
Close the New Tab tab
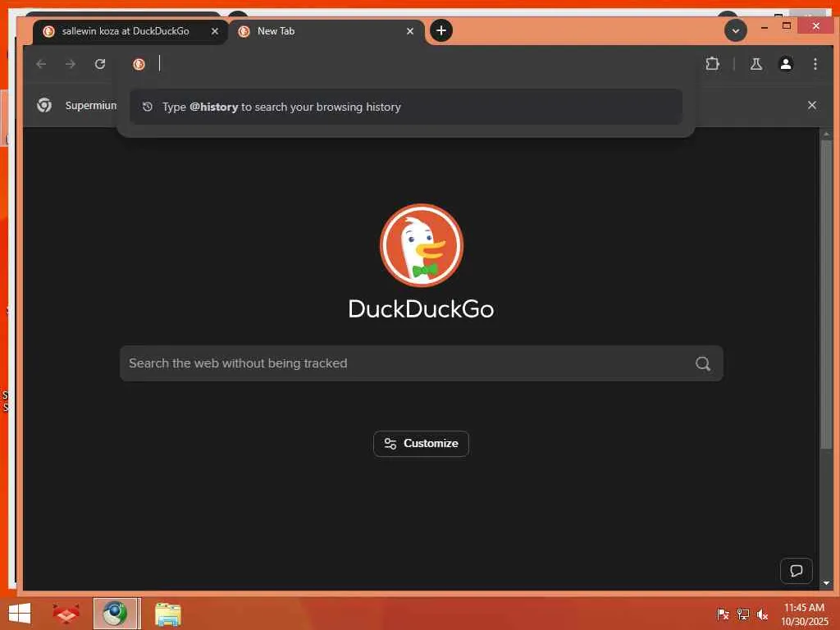point(410,32)
